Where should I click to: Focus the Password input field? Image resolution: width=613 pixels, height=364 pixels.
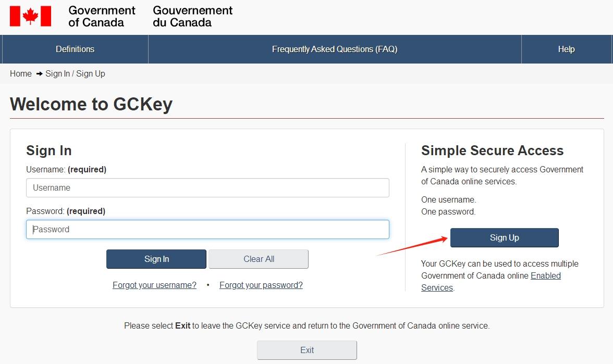[207, 230]
